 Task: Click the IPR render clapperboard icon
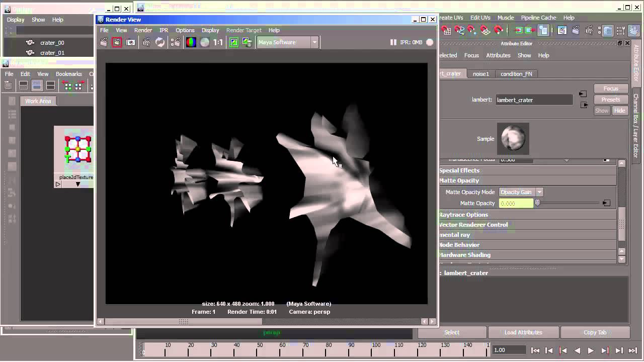[146, 42]
